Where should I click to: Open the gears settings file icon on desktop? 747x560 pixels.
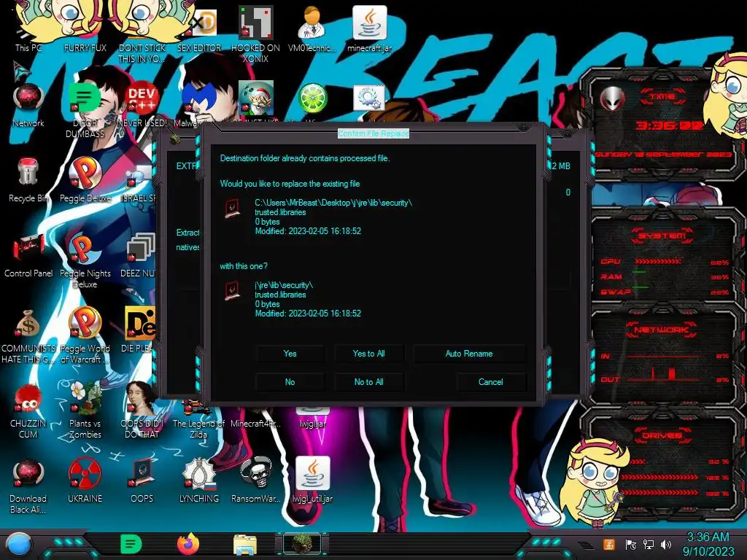tap(369, 98)
